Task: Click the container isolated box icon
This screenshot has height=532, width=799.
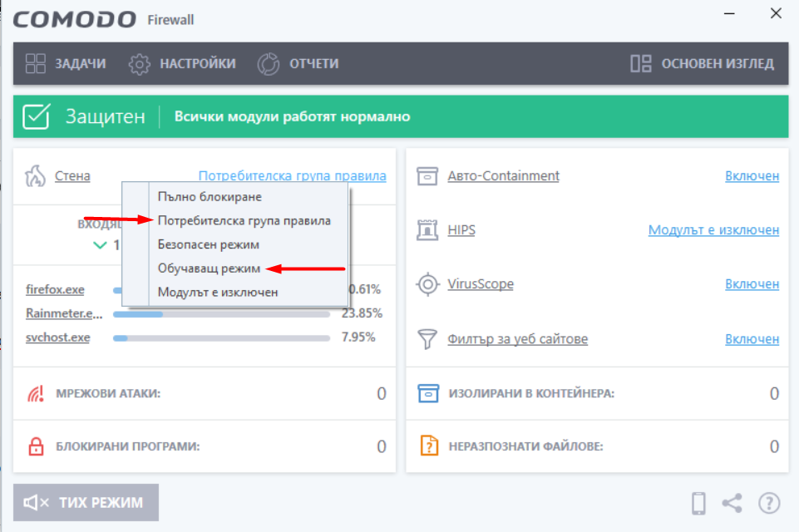Action: pos(428,393)
